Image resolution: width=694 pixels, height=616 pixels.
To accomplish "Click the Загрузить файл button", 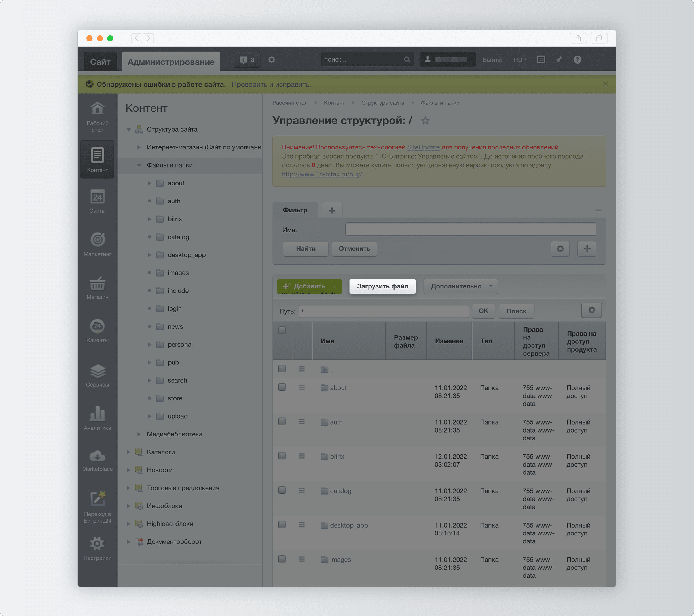I will [x=383, y=286].
